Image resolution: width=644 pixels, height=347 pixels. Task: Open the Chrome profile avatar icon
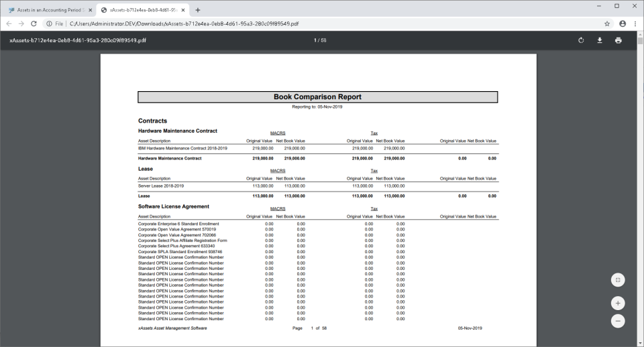623,24
